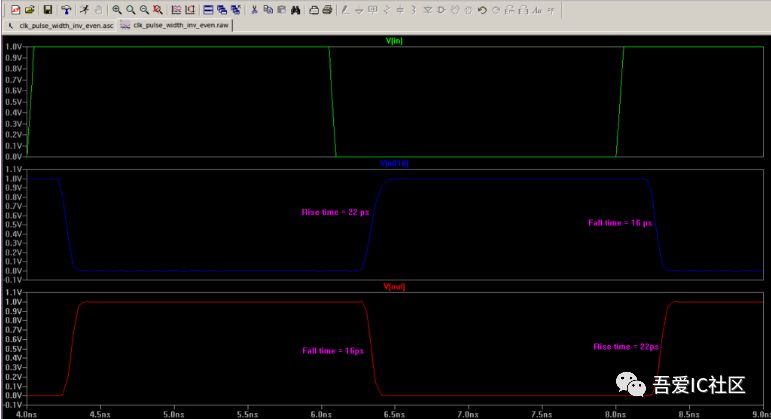
Task: Select the Ground symbol tool
Action: pyautogui.click(x=359, y=9)
